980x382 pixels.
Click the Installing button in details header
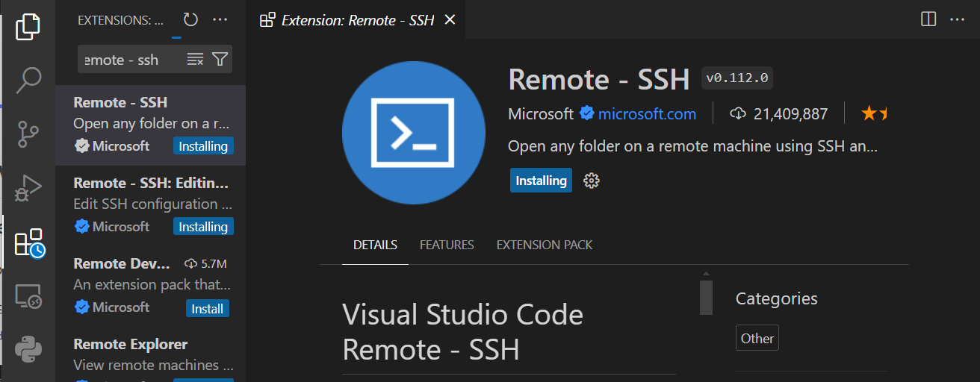(x=541, y=181)
